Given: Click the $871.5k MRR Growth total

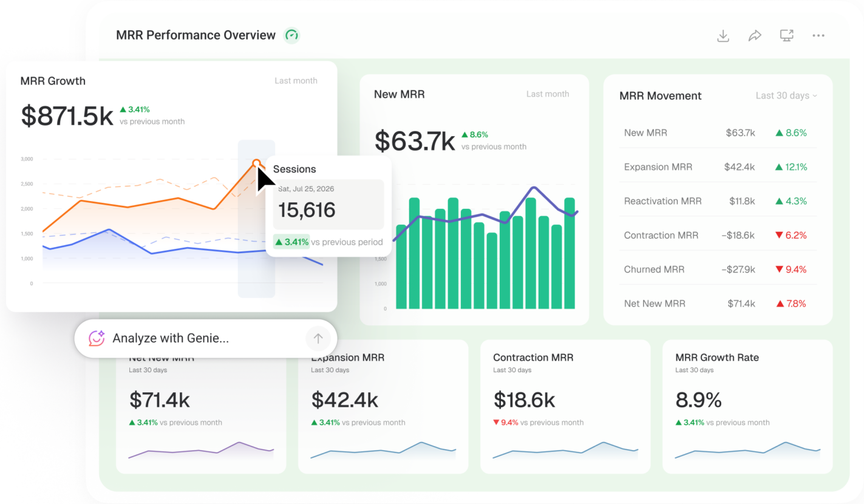Looking at the screenshot, I should 67,116.
